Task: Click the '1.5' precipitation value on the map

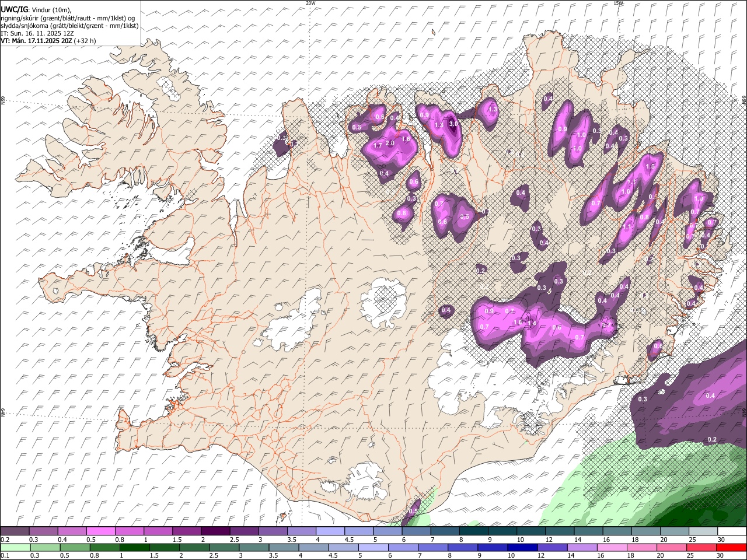Action: [x=650, y=167]
